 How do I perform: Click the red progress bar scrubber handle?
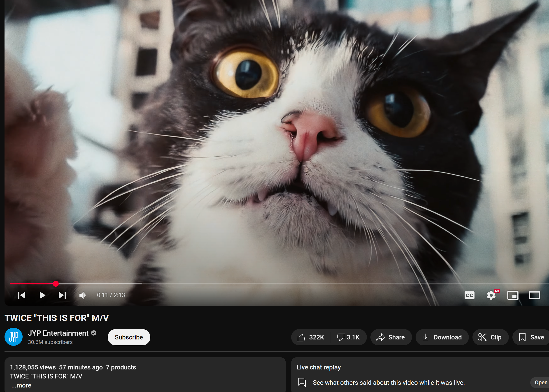pos(56,284)
